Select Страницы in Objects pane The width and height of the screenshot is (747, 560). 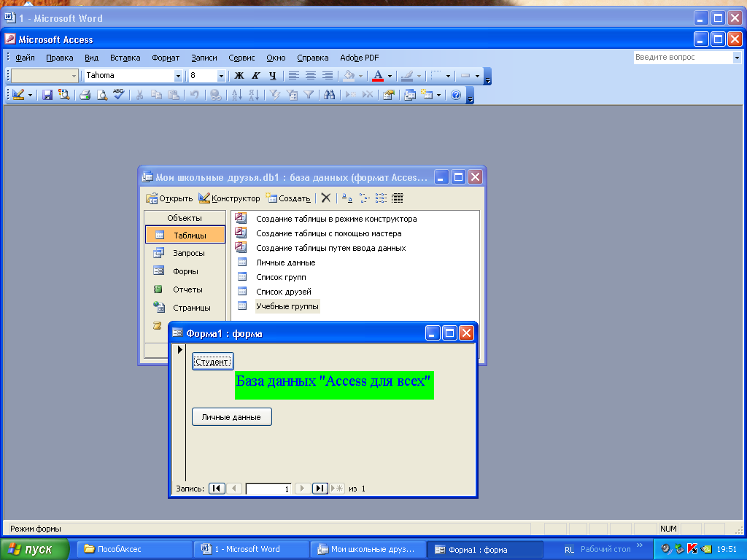click(185, 307)
